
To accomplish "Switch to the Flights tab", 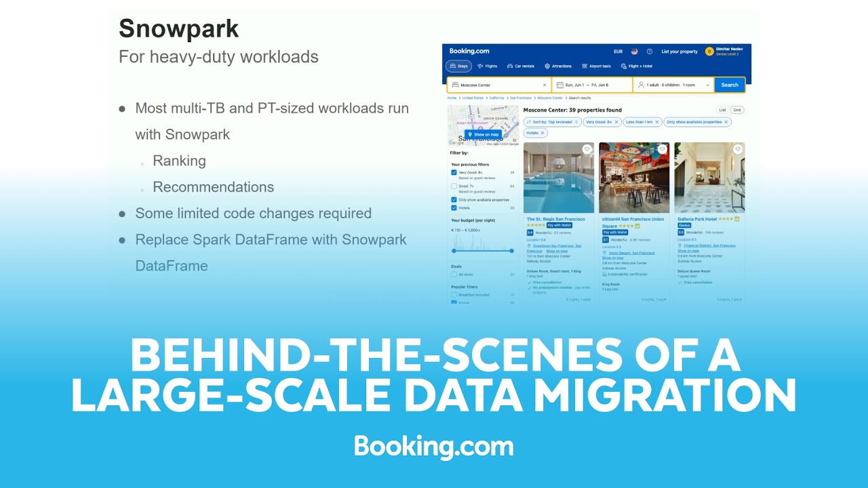I will pyautogui.click(x=487, y=66).
